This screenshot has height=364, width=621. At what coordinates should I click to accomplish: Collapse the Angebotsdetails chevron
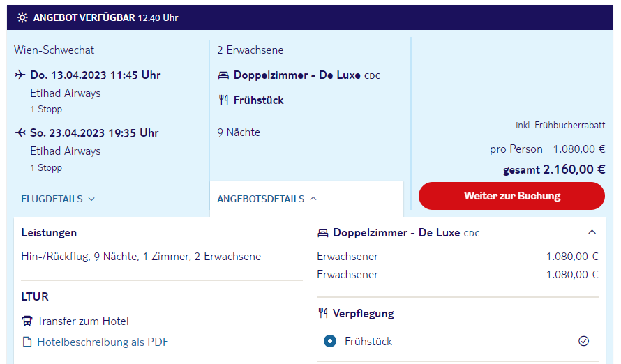pyautogui.click(x=313, y=199)
